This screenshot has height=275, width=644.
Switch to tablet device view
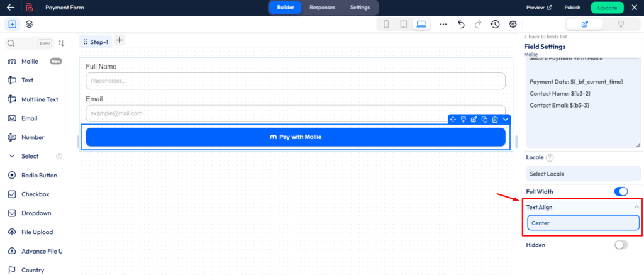tap(403, 25)
